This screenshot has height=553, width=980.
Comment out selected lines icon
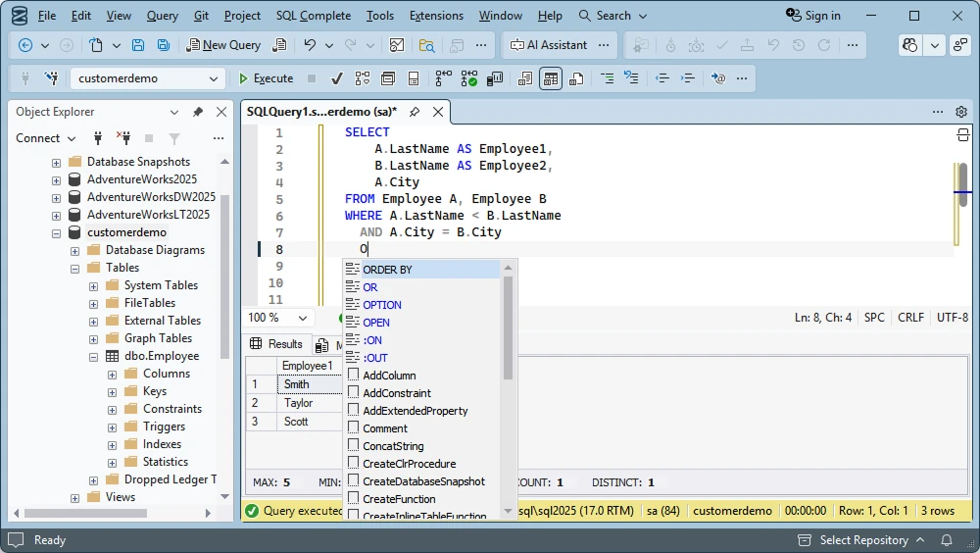(x=607, y=78)
